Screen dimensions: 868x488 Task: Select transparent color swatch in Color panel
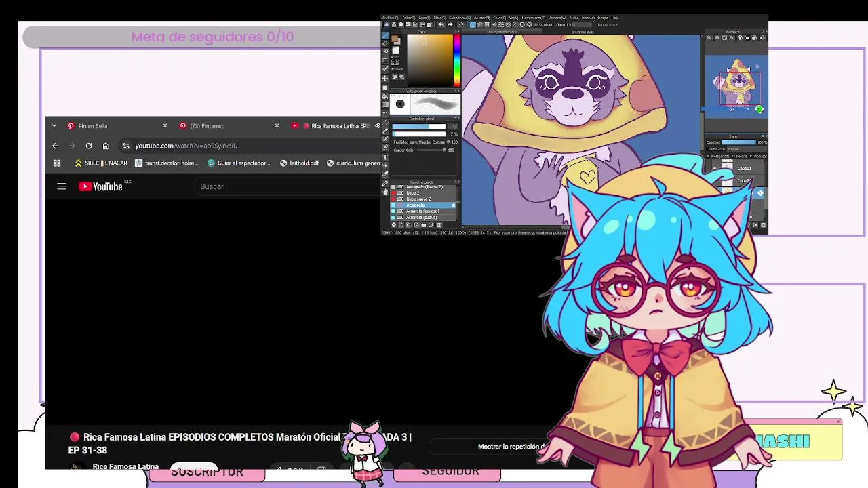click(x=396, y=50)
